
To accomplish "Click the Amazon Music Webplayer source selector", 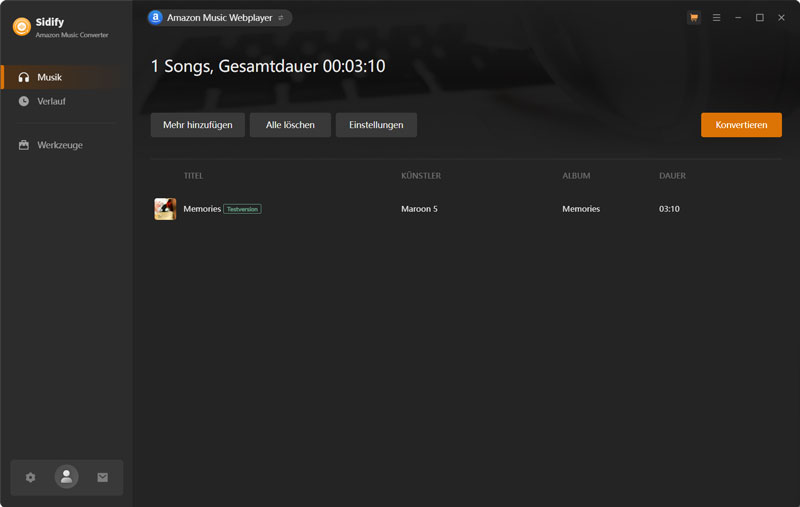I will (x=219, y=18).
